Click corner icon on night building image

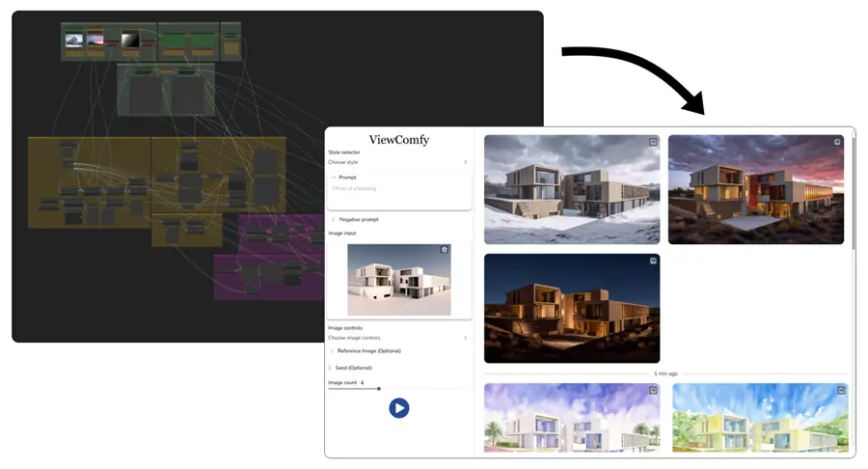[653, 261]
